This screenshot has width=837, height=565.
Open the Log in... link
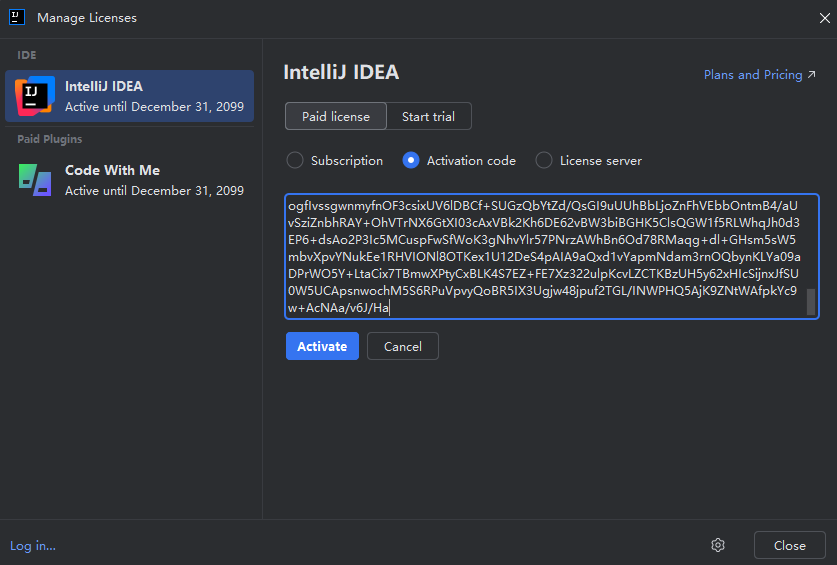click(x=33, y=545)
